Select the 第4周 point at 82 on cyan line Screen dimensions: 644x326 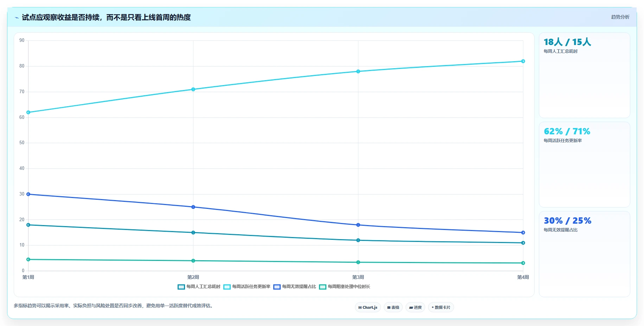[x=523, y=61]
